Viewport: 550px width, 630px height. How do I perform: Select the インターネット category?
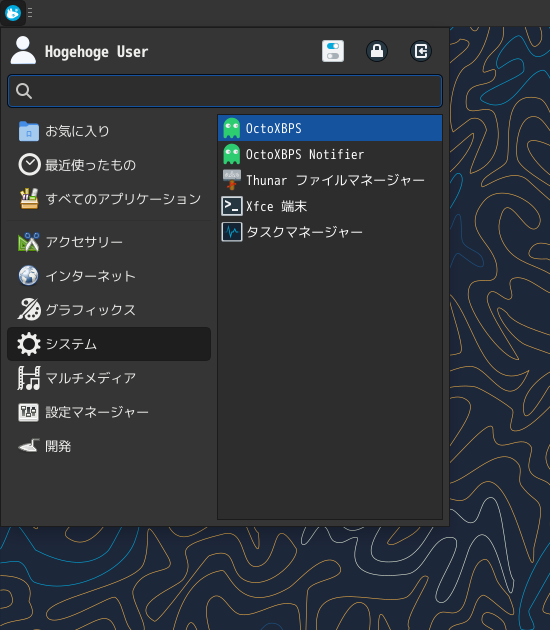[x=109, y=276]
